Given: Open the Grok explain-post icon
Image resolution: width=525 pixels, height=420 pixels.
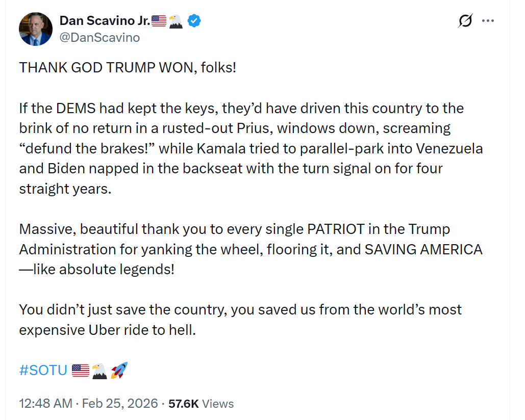Looking at the screenshot, I should 465,21.
